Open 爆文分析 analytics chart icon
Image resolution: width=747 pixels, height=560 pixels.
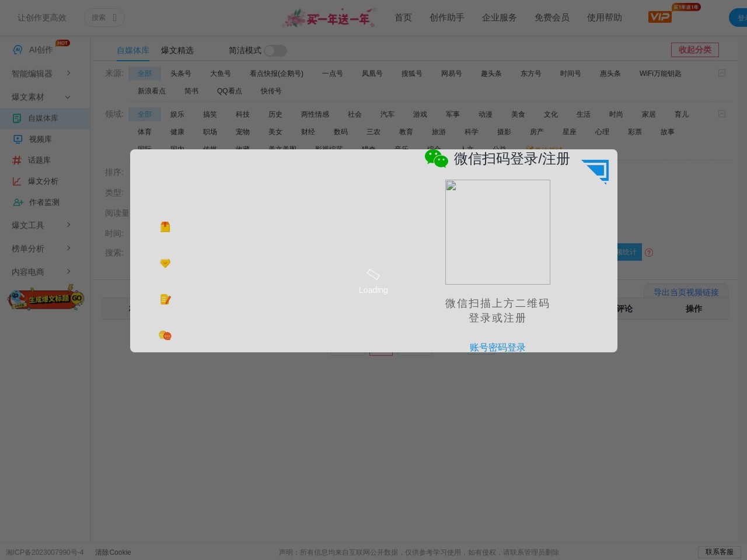pos(18,181)
